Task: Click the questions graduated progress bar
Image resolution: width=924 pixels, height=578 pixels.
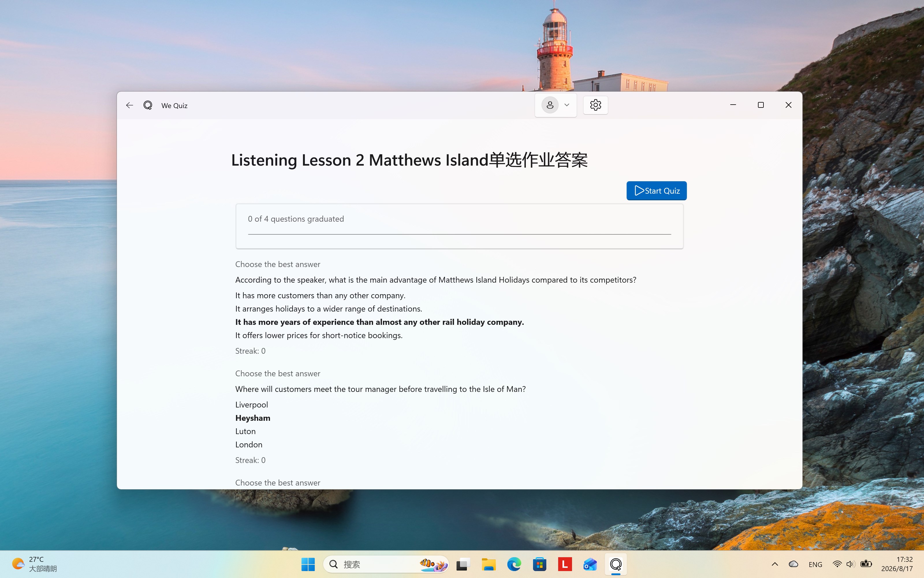Action: point(459,234)
